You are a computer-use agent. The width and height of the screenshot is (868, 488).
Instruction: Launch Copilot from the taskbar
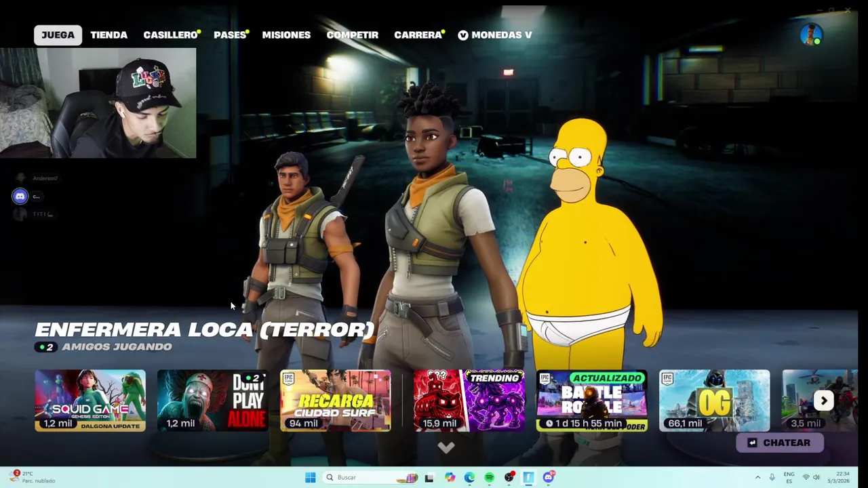pyautogui.click(x=450, y=477)
